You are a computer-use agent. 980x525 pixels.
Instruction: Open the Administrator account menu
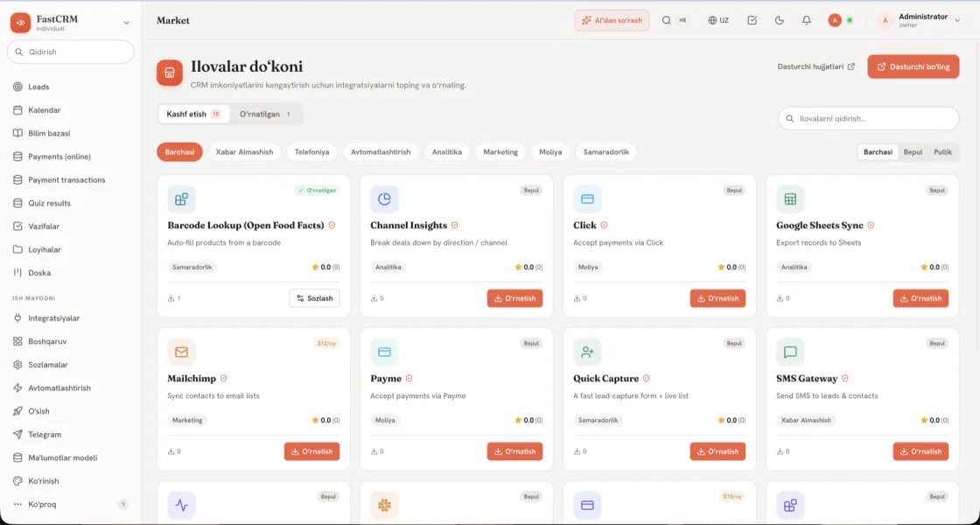[919, 20]
